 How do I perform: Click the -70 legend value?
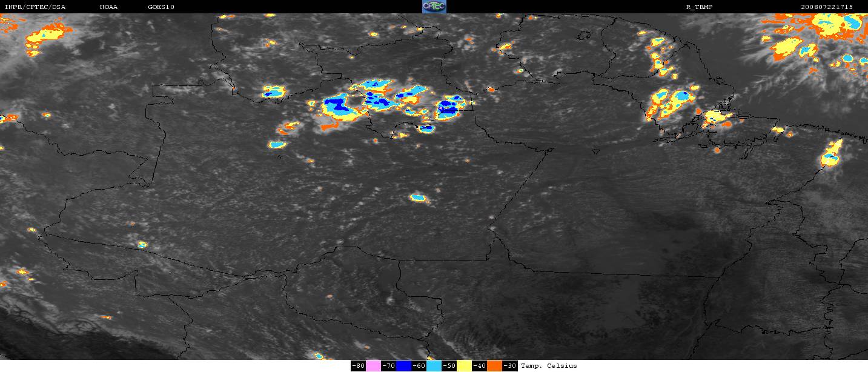388,366
